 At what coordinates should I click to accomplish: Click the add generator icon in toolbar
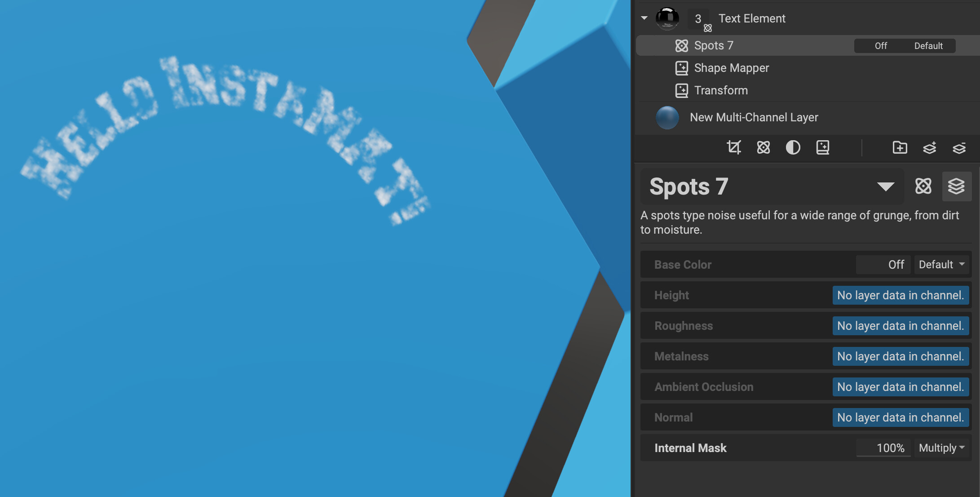point(764,147)
